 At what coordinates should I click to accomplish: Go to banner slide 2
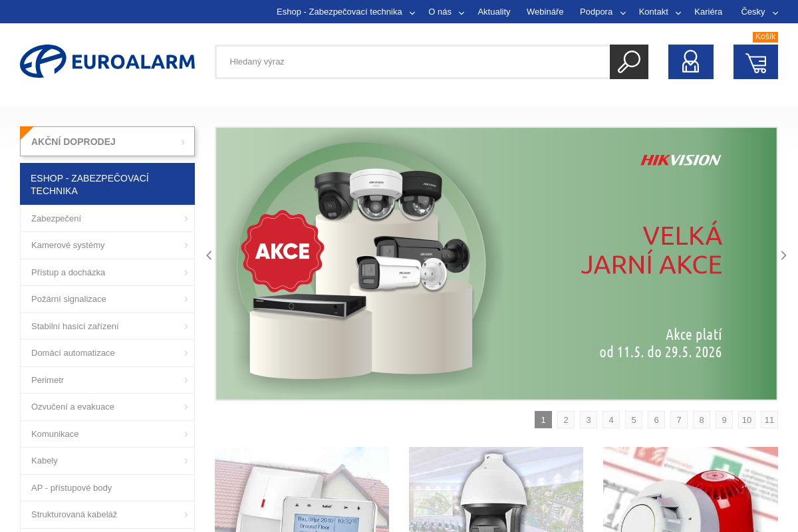click(566, 420)
